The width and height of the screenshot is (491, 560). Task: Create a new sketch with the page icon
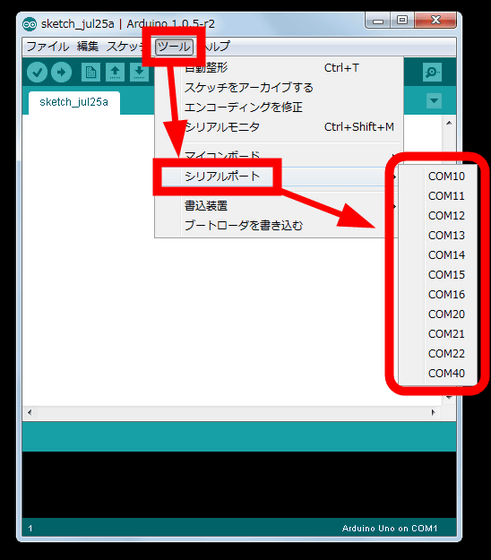click(91, 72)
